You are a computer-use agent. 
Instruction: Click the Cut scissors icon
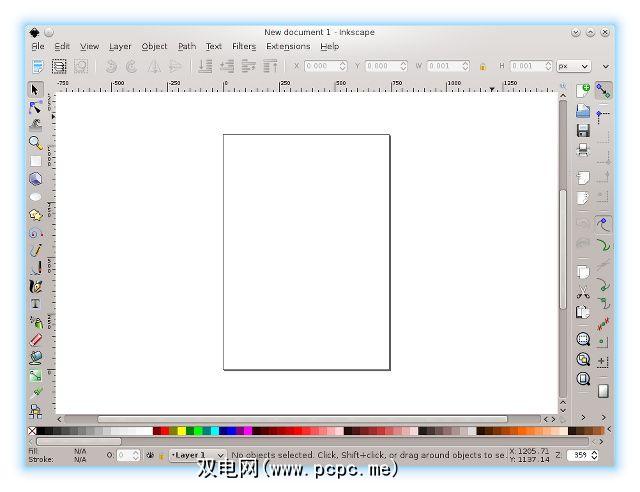coord(583,292)
